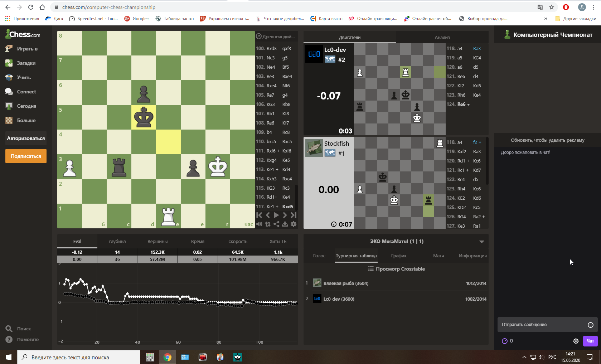Open Помогите help in sidebar
This screenshot has width=601, height=364.
click(x=22, y=339)
